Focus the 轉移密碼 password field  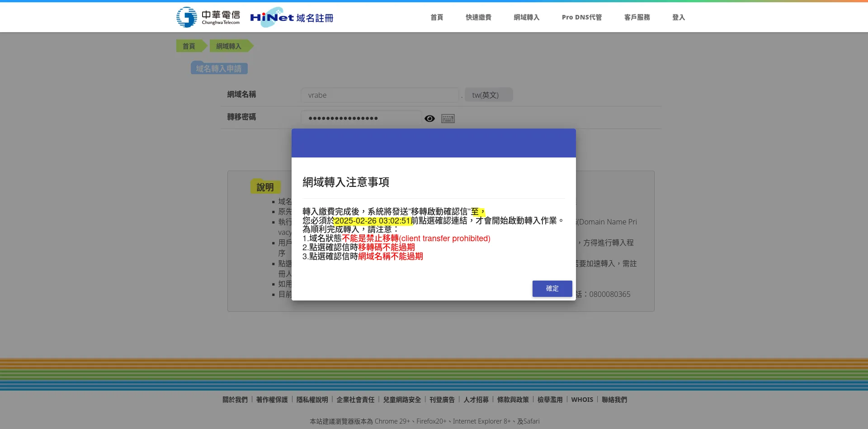coord(361,118)
